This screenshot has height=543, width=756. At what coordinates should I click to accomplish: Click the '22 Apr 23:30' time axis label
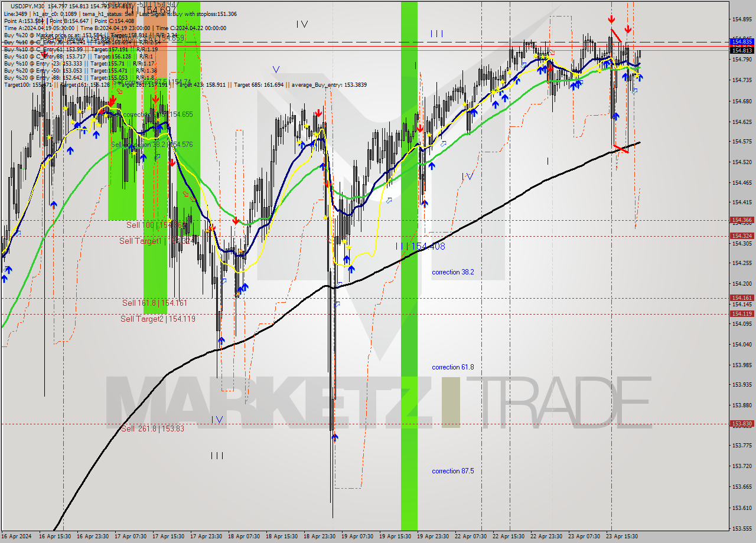coord(546,537)
